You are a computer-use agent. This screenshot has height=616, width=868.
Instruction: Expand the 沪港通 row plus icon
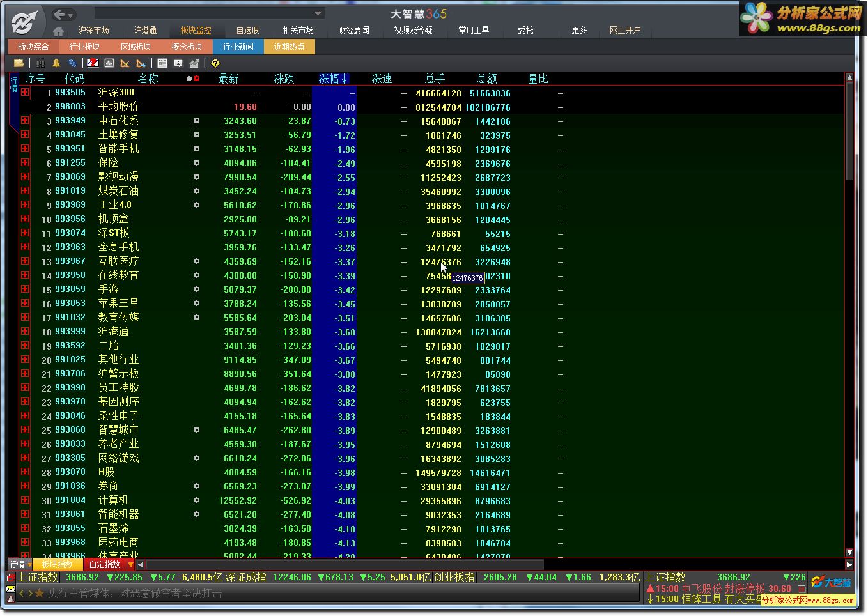25,331
